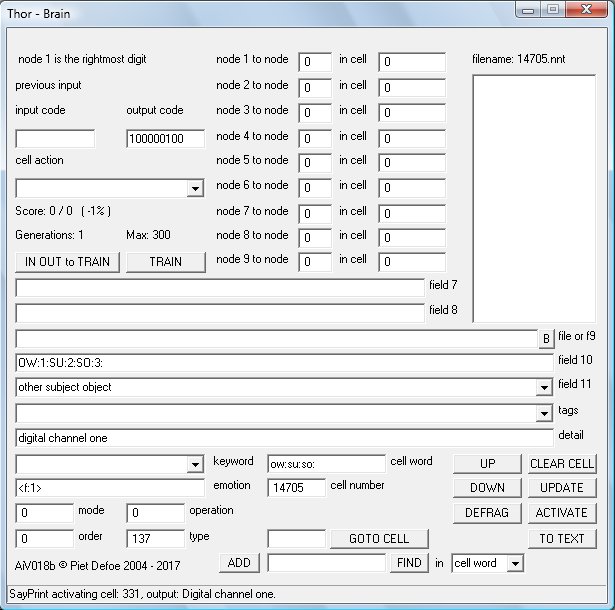Jump using the GOTO CELL button
The image size is (615, 610).
click(379, 539)
